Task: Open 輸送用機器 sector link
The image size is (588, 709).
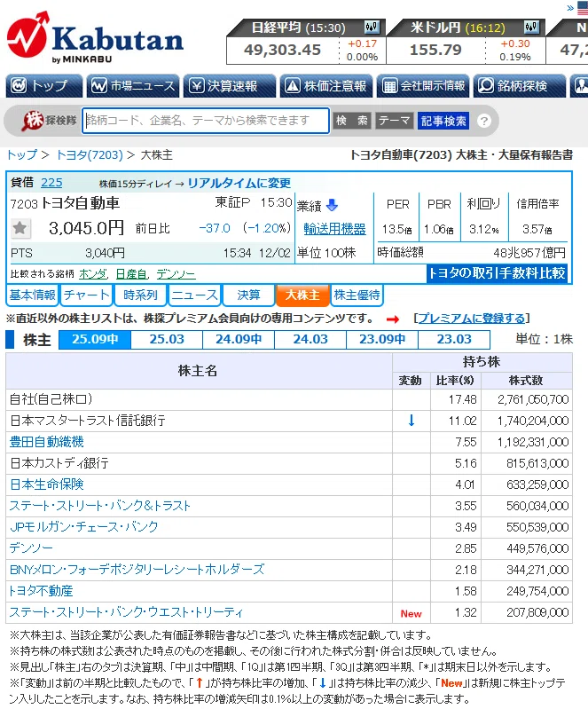Action: point(334,229)
